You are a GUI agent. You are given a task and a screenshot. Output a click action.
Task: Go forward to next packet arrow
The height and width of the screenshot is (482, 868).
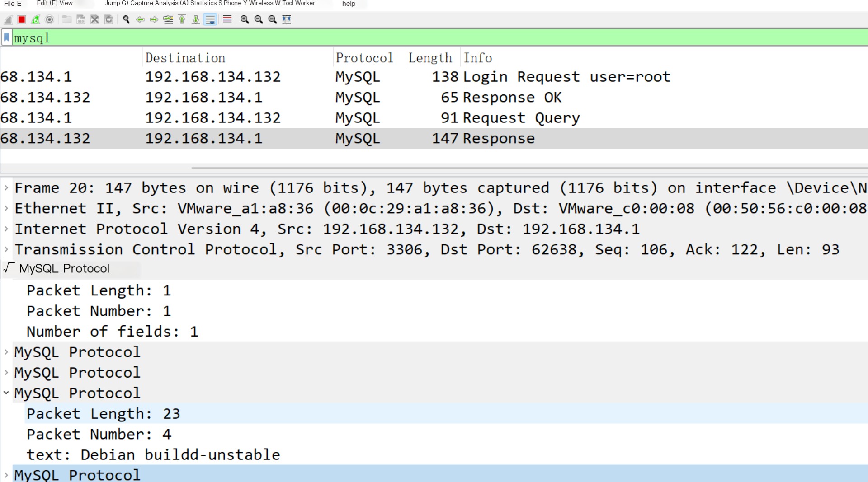click(x=154, y=19)
